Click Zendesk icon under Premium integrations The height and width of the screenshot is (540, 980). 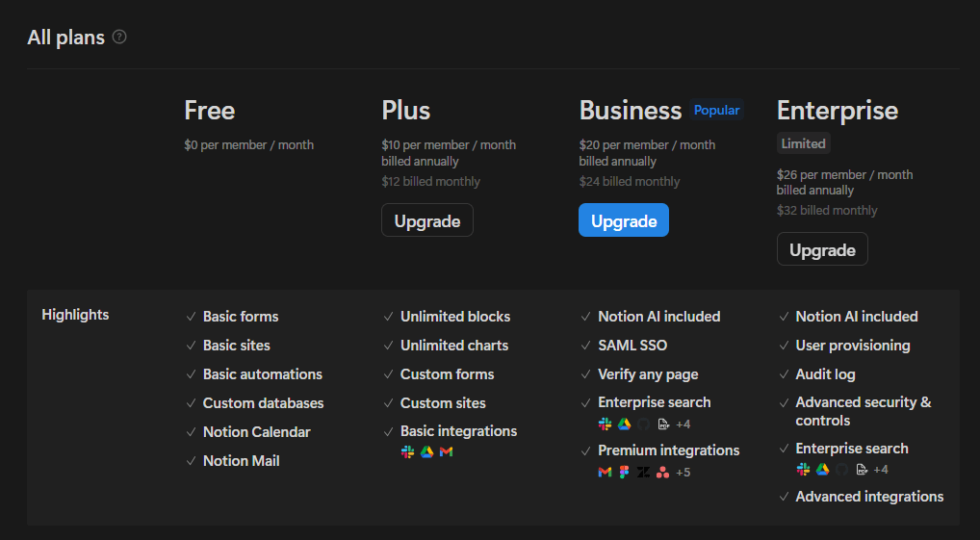pyautogui.click(x=644, y=472)
